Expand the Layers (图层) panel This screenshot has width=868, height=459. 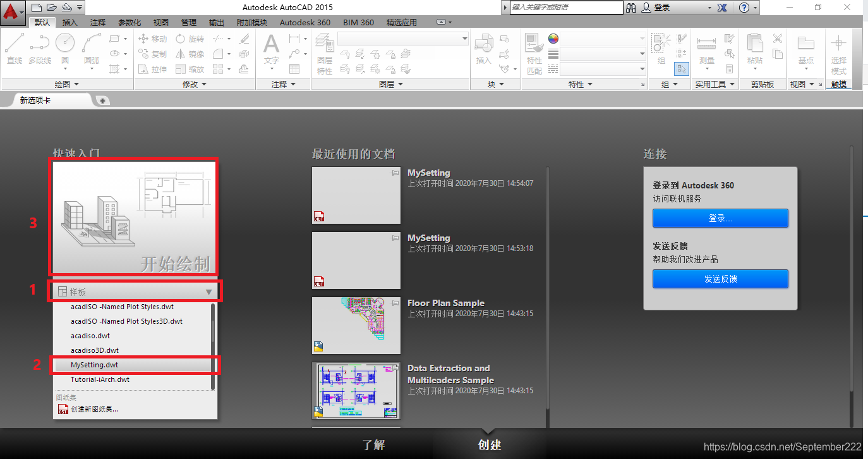tap(390, 84)
